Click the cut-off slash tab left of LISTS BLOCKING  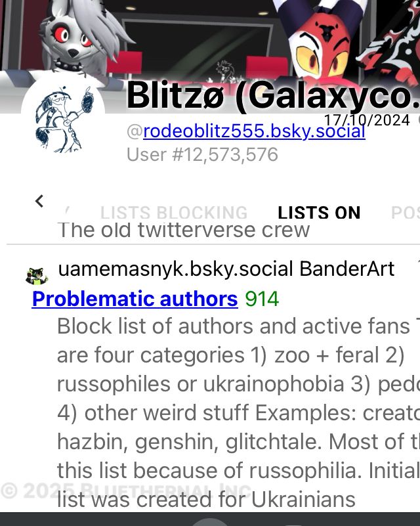[x=68, y=211]
